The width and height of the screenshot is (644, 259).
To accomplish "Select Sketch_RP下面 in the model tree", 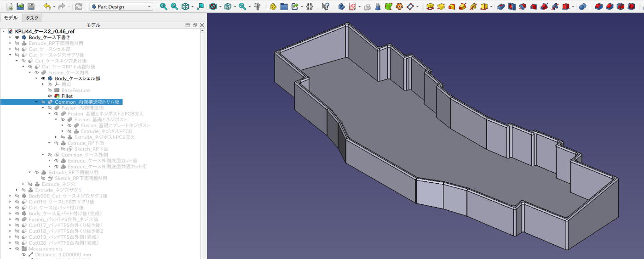I will click(91, 149).
